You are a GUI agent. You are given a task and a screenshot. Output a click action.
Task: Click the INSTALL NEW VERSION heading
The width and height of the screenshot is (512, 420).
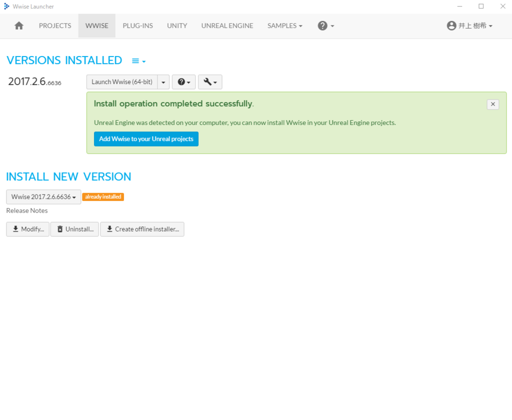(x=68, y=176)
